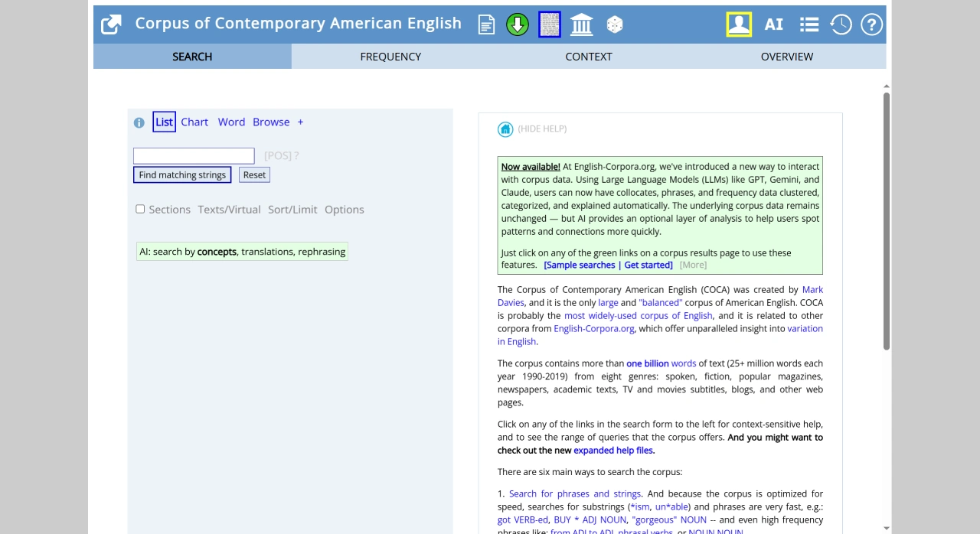980x534 pixels.
Task: Expand the Texts/Virtual options
Action: tap(229, 210)
